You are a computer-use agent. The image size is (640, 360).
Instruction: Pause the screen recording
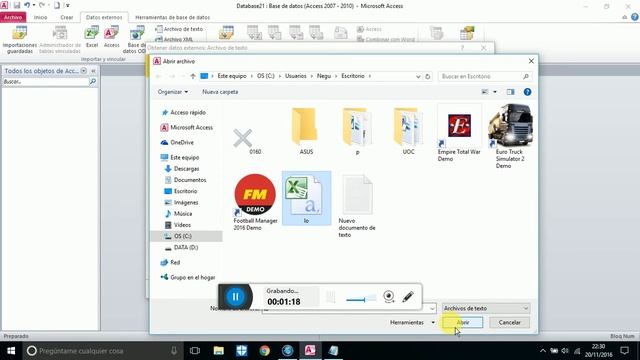235,297
